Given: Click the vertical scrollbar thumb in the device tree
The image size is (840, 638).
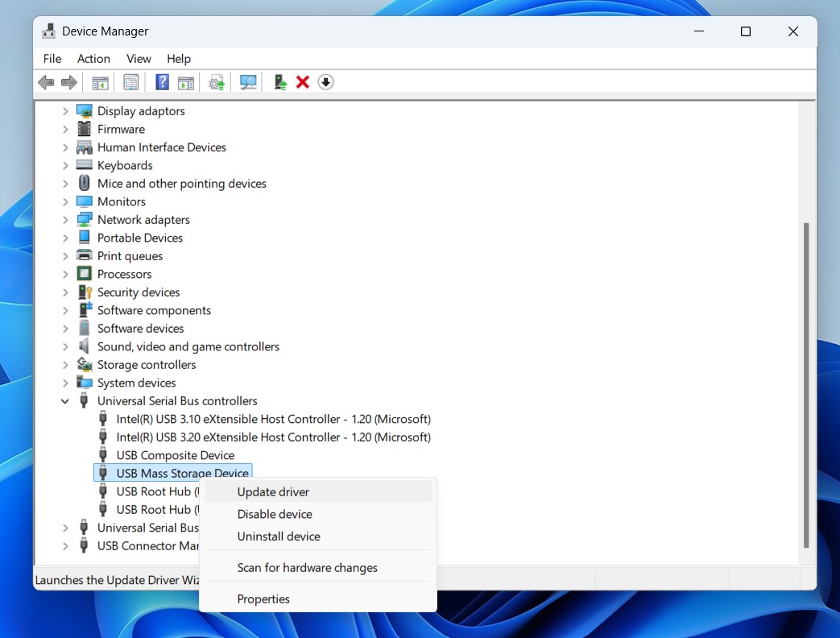Looking at the screenshot, I should pos(806,385).
